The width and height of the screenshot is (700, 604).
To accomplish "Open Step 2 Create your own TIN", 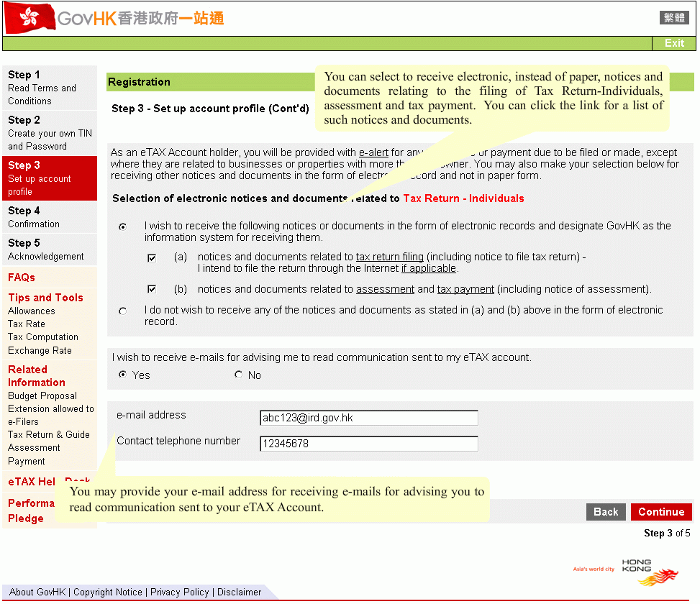I will pos(50,133).
